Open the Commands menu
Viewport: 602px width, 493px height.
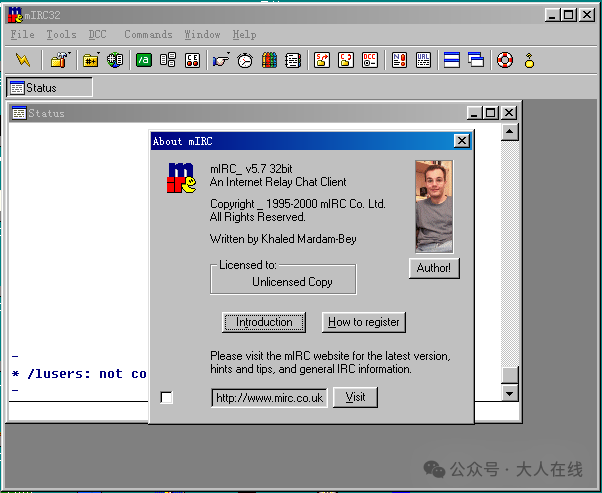click(x=148, y=35)
